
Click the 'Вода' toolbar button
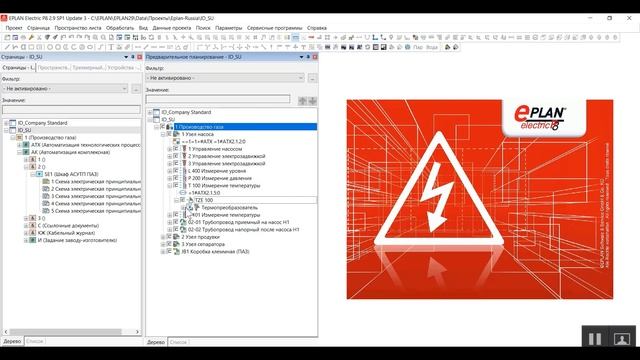(432, 47)
